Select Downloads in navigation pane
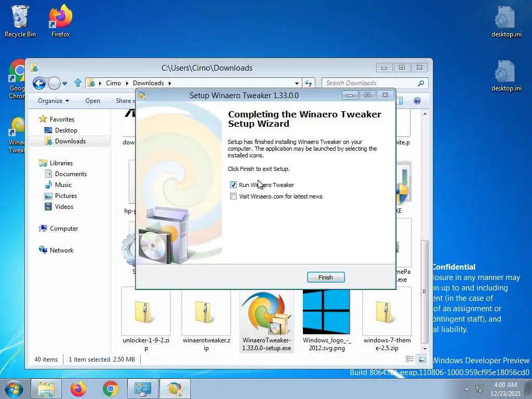The image size is (532, 399). (x=70, y=141)
